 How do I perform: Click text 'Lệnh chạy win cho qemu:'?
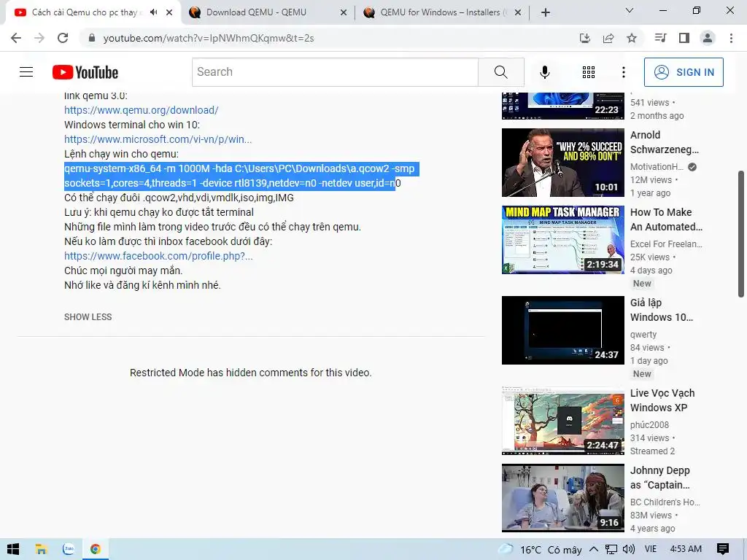pyautogui.click(x=122, y=155)
